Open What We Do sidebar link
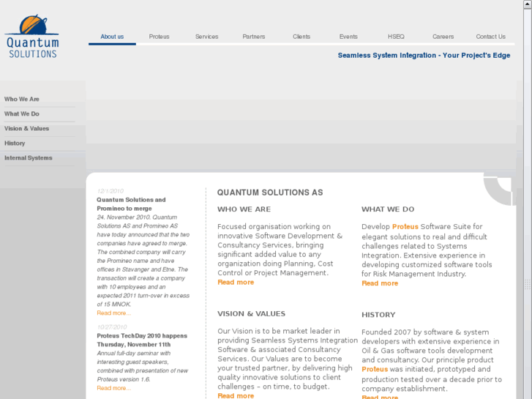The image size is (532, 399). (22, 113)
